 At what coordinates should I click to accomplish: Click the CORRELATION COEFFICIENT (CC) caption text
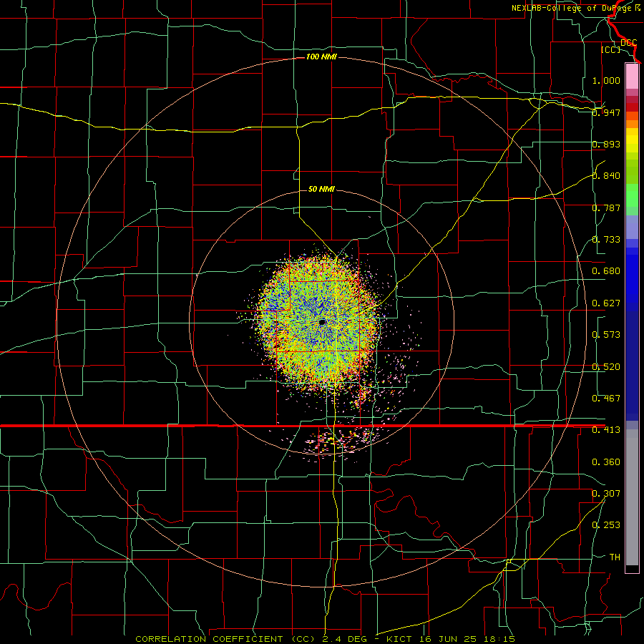point(225,639)
